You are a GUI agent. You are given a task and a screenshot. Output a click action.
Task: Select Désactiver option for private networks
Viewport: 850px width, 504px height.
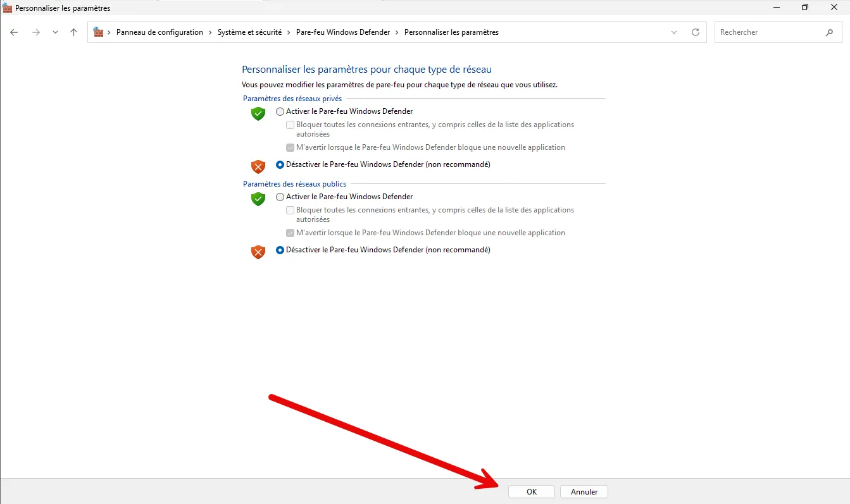point(280,164)
